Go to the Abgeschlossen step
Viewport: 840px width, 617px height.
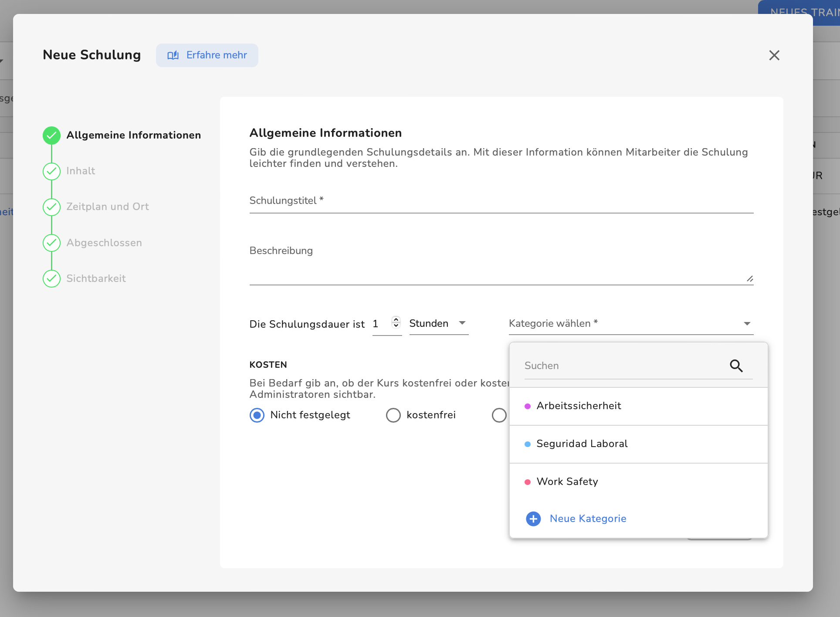point(104,243)
